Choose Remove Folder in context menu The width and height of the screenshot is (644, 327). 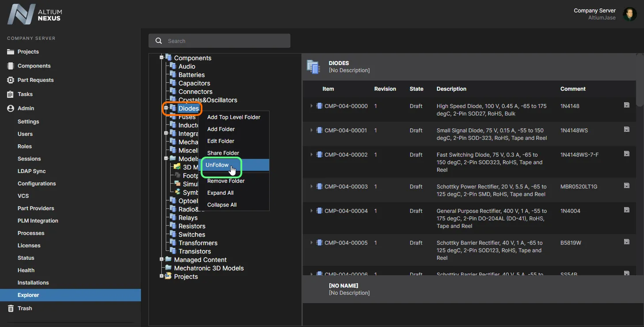pos(226,181)
